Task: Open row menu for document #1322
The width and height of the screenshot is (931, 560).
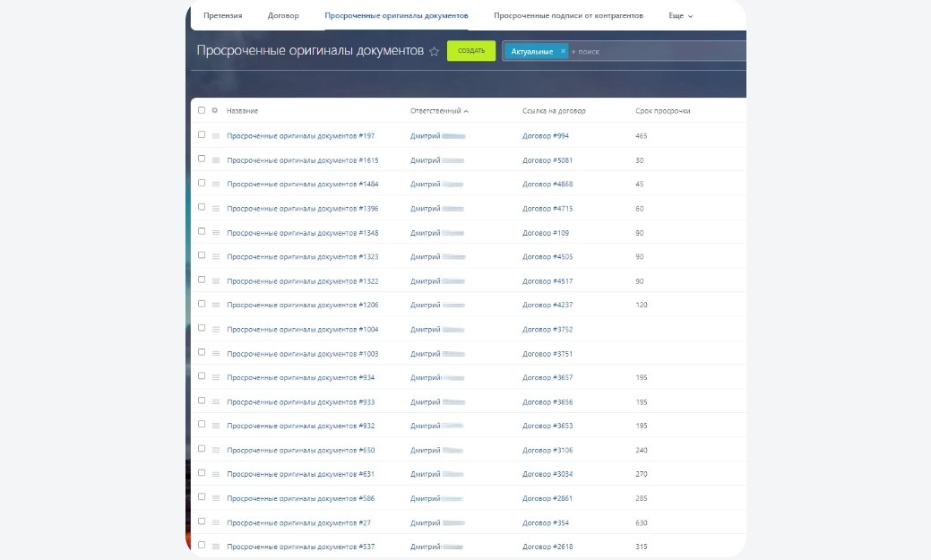Action: (x=216, y=280)
